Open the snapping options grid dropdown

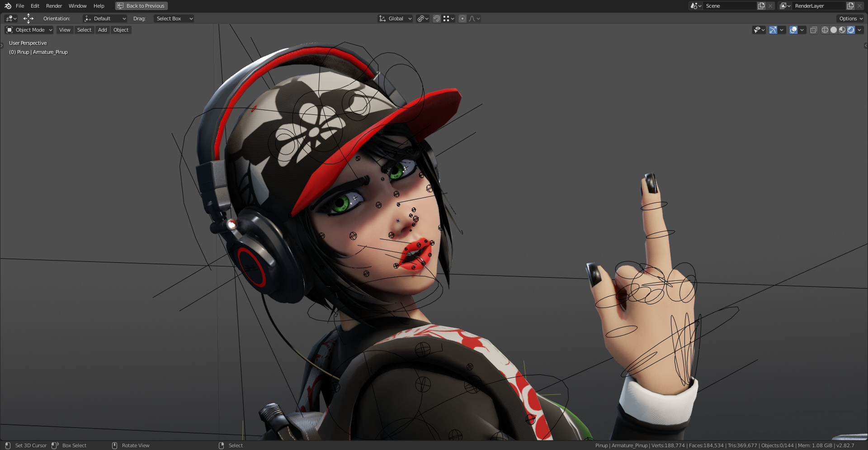pyautogui.click(x=448, y=19)
